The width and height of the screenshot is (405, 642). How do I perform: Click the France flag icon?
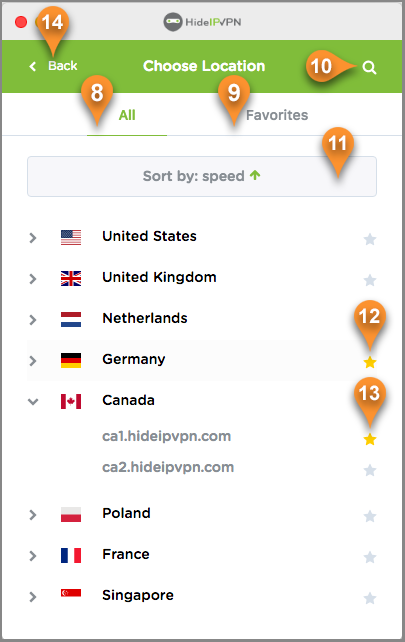[x=71, y=555]
